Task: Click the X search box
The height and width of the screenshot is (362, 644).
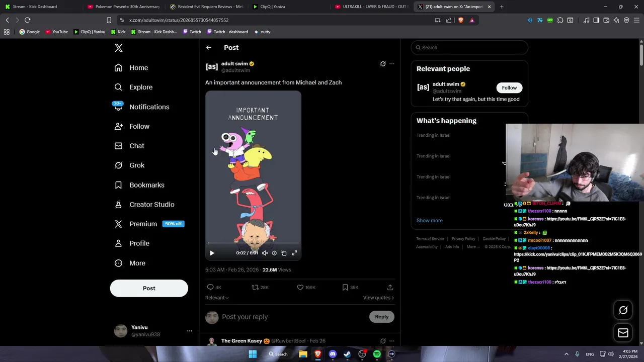Action: 469,48
